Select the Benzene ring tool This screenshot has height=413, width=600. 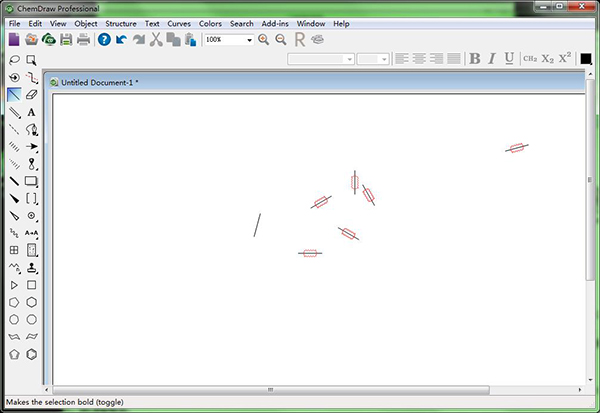click(x=32, y=354)
